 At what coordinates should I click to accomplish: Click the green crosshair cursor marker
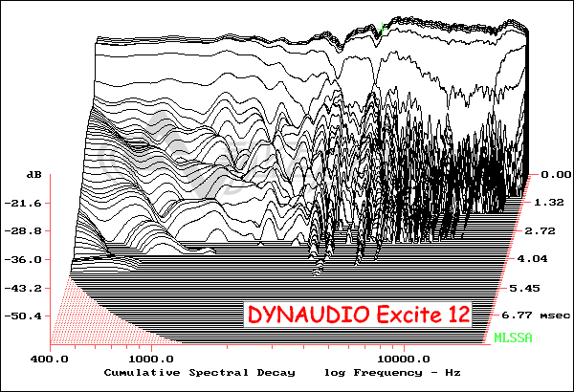click(382, 29)
